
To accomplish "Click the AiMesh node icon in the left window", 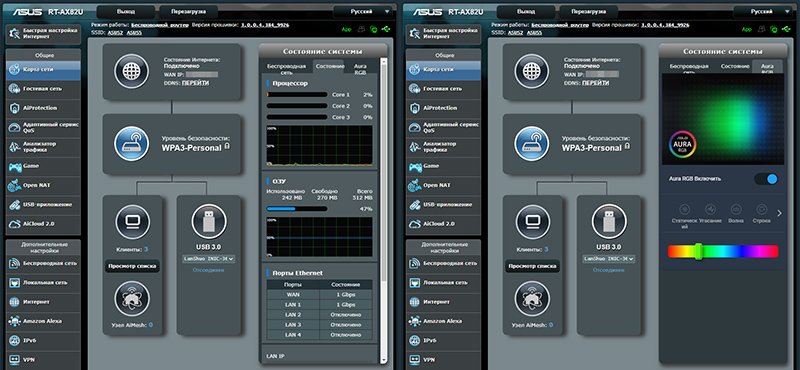I will point(132,299).
